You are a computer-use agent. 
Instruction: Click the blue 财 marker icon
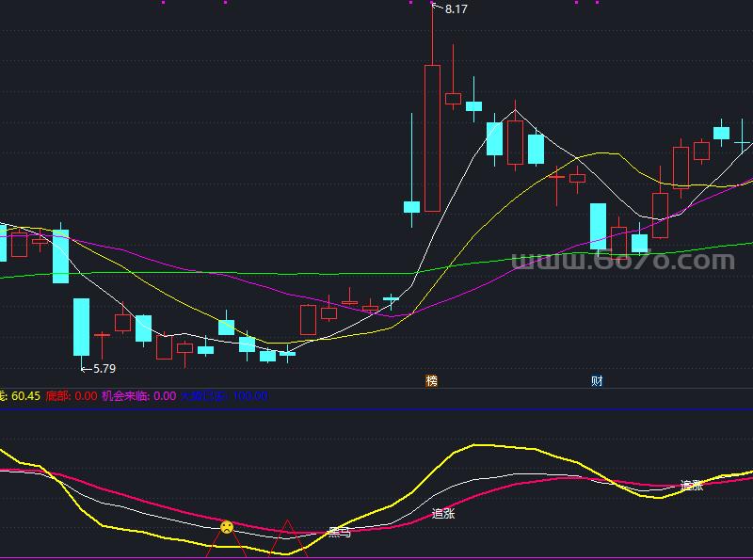coord(597,381)
